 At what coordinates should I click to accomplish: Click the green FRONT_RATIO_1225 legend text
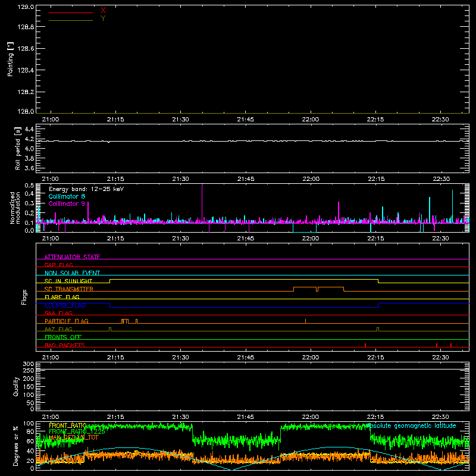[x=77, y=431]
